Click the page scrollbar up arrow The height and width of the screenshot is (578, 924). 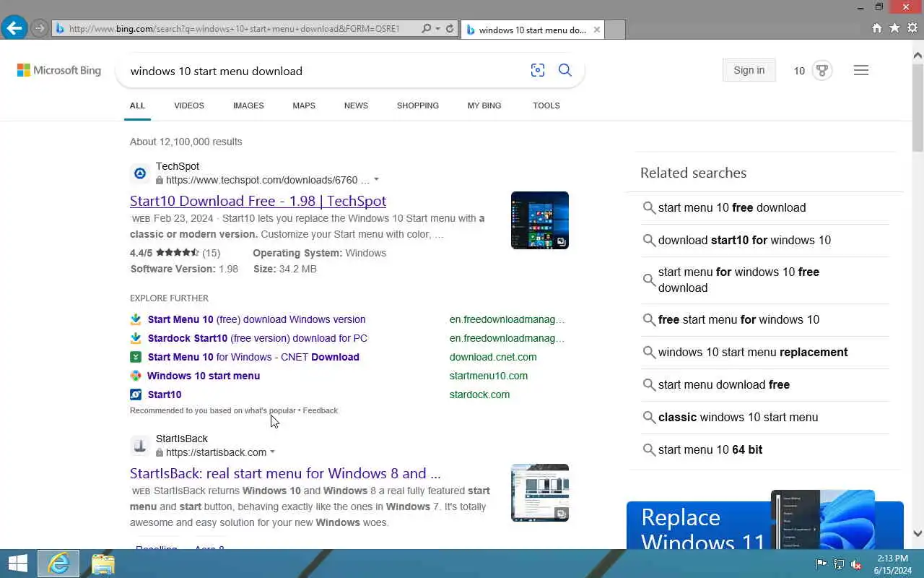tap(918, 55)
